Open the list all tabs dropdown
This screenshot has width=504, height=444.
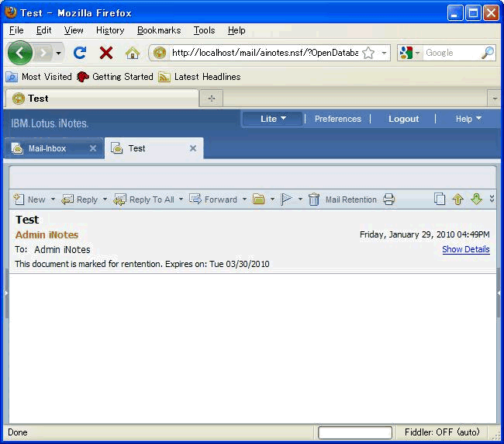pyautogui.click(x=495, y=99)
